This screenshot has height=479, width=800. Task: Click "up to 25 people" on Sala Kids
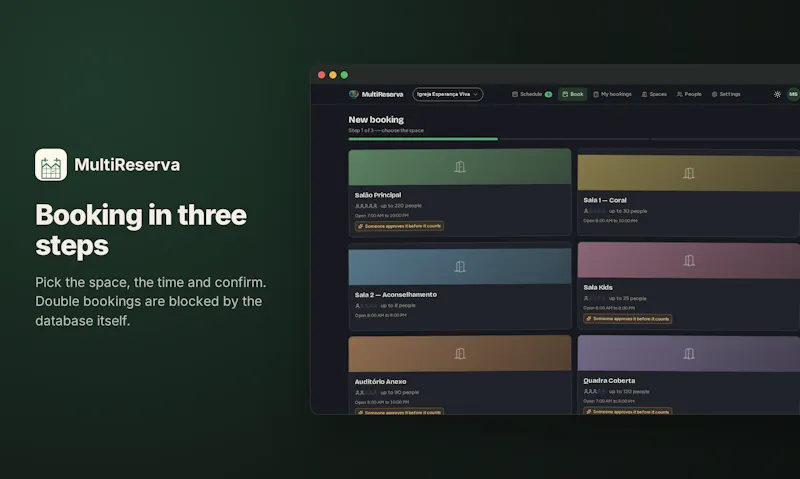(x=628, y=298)
